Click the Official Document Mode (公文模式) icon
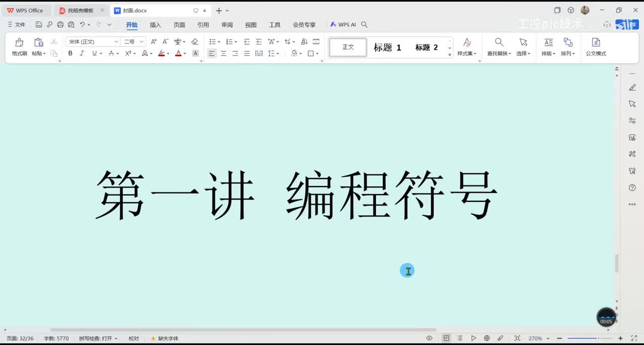 click(596, 42)
